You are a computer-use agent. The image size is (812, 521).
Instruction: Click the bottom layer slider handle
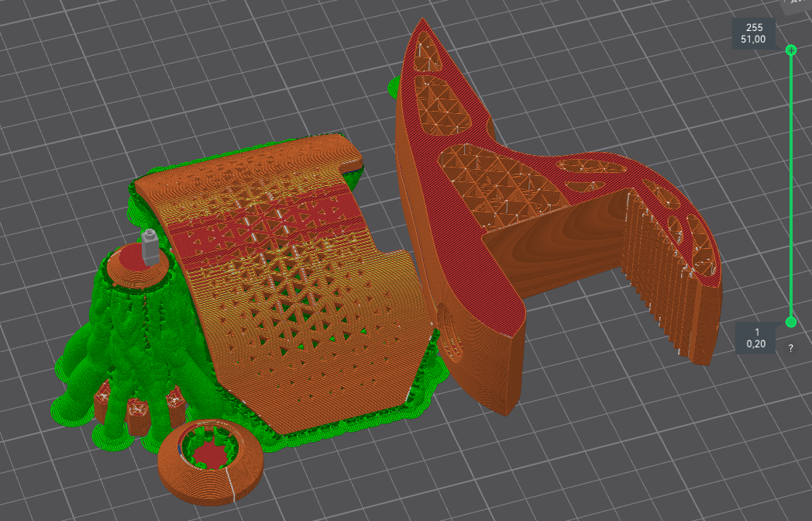(790, 322)
